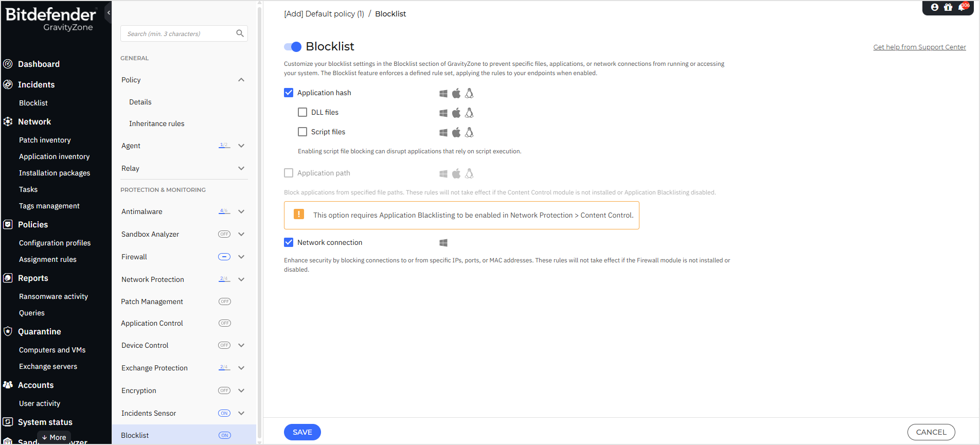Disable the Blocklist module toggle
This screenshot has height=445, width=980.
[293, 47]
